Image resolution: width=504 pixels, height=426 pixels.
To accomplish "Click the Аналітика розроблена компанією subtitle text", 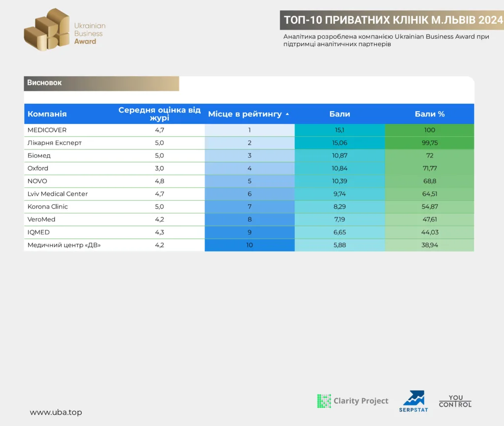I will click(x=386, y=40).
